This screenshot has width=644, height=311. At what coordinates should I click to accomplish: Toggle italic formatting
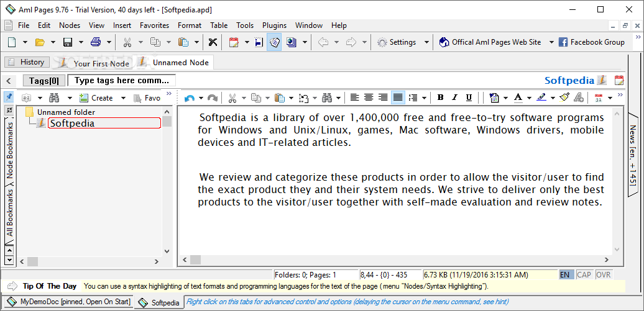[x=454, y=97]
